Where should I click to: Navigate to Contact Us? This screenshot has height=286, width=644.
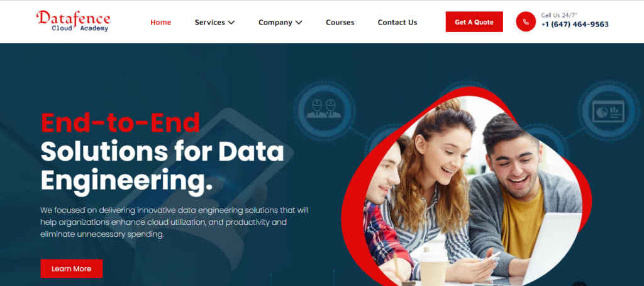coord(397,23)
